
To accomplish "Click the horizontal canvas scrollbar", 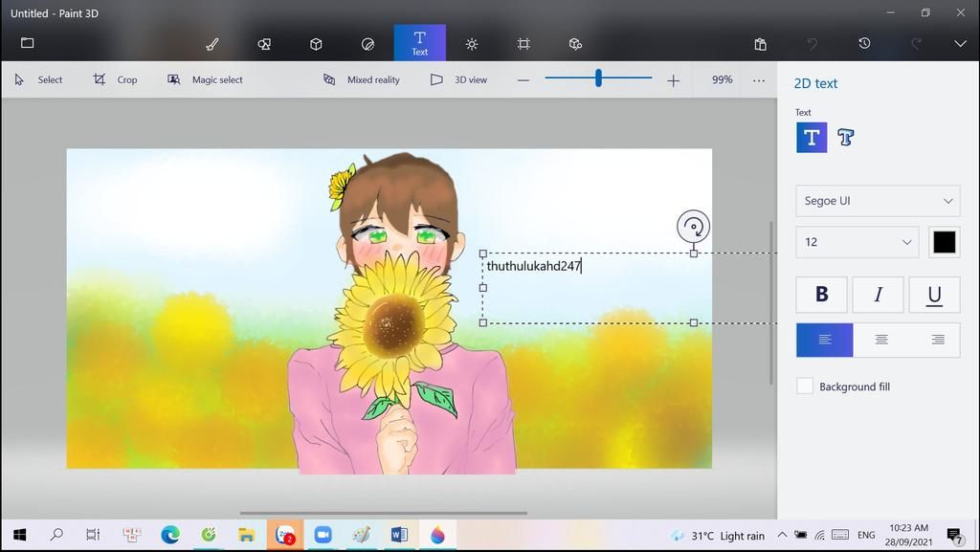I will 383,514.
